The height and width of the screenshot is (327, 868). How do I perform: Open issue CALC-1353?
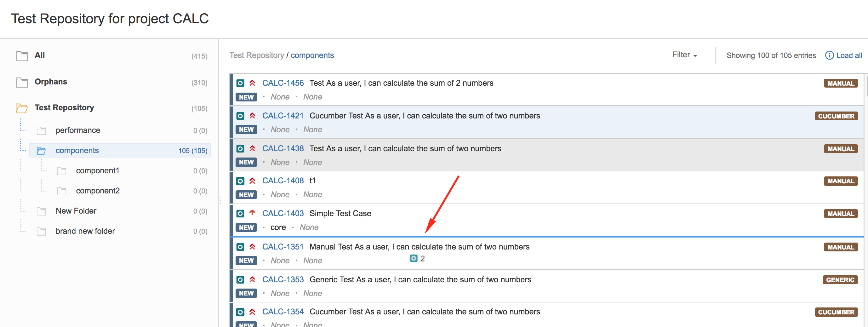283,279
